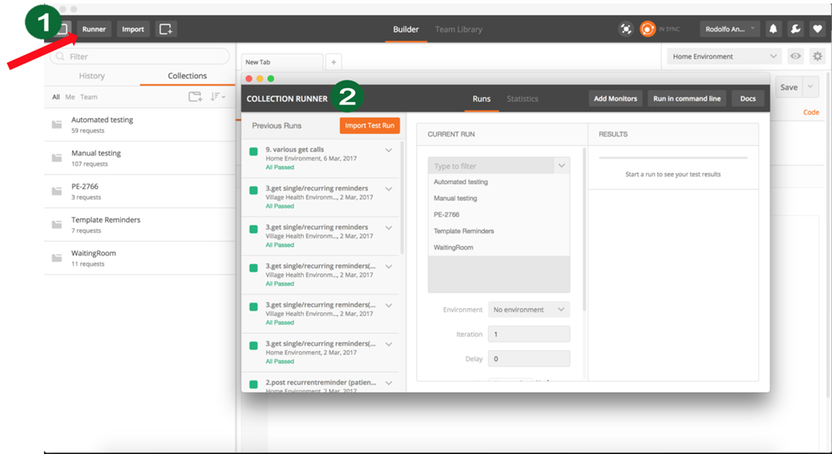The image size is (832, 454).
Task: Open the Template Reminders collection in the sidebar
Action: 140,225
